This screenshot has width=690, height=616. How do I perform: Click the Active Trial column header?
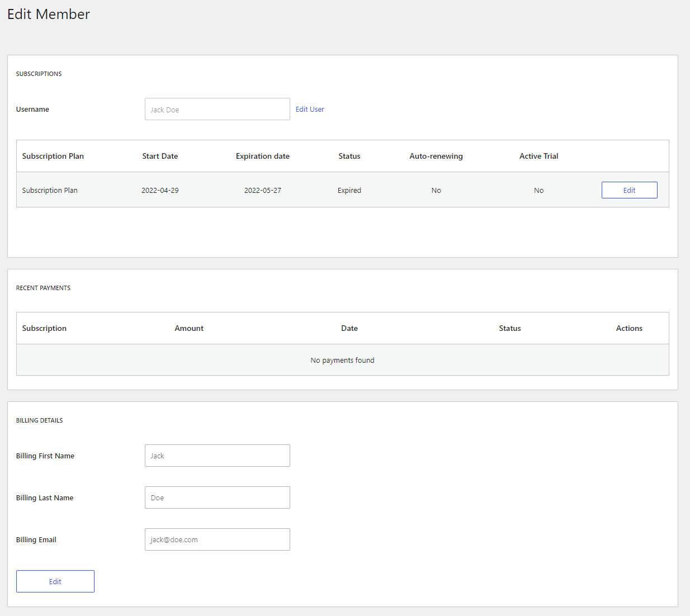pyautogui.click(x=538, y=156)
